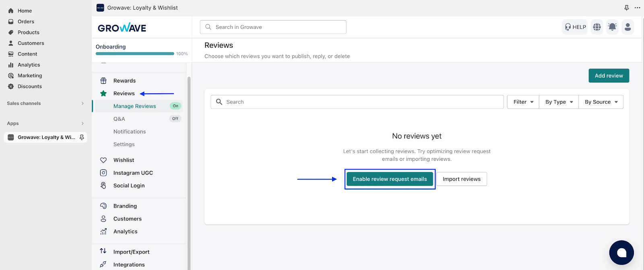Select Rewards in Growave menu
644x270 pixels.
pos(124,81)
